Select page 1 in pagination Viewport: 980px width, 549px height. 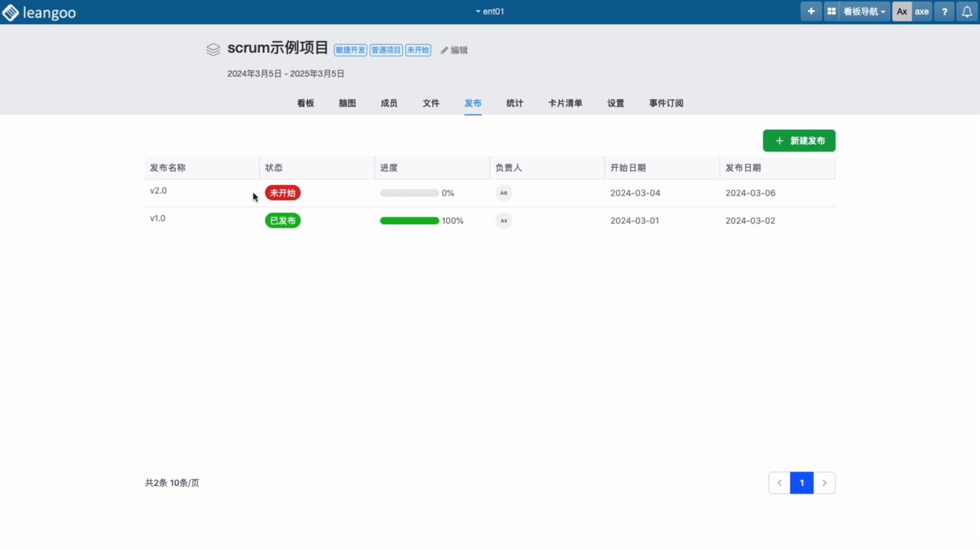801,483
